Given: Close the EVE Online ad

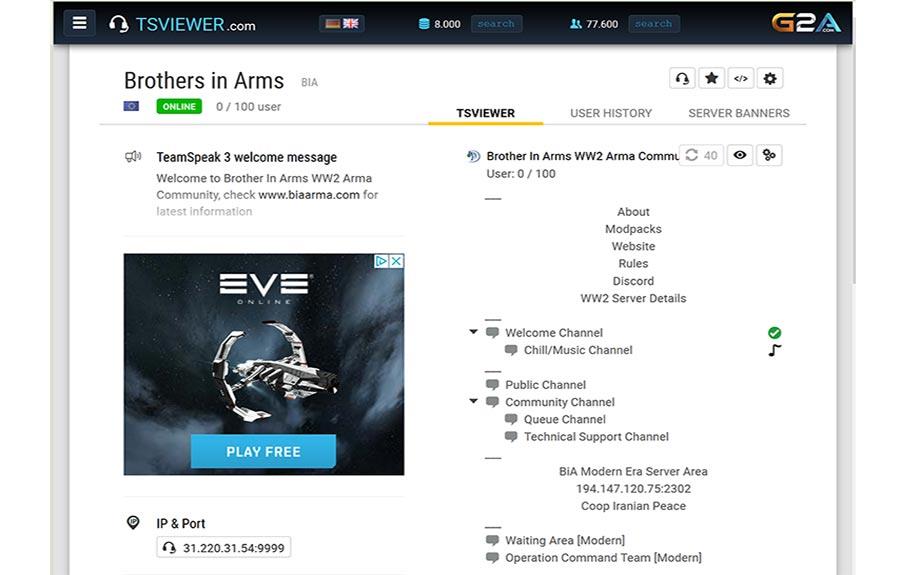Looking at the screenshot, I should pos(396,261).
